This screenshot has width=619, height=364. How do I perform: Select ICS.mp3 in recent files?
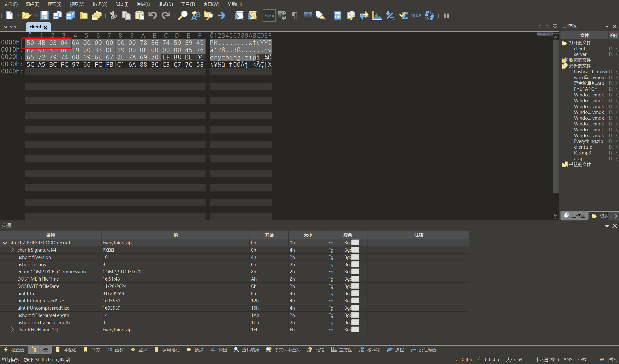[x=582, y=153]
